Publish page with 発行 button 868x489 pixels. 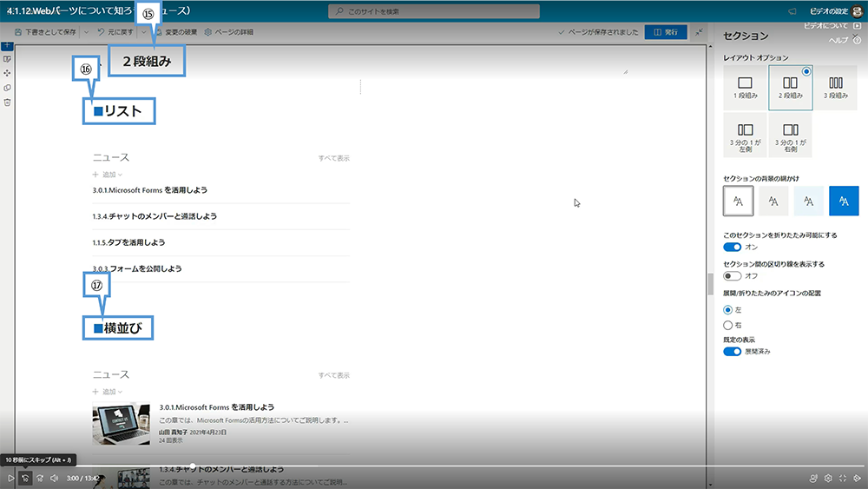point(666,32)
